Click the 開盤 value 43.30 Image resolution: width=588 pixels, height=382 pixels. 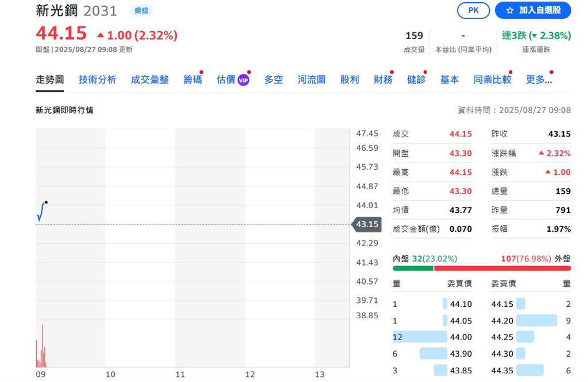click(x=461, y=154)
